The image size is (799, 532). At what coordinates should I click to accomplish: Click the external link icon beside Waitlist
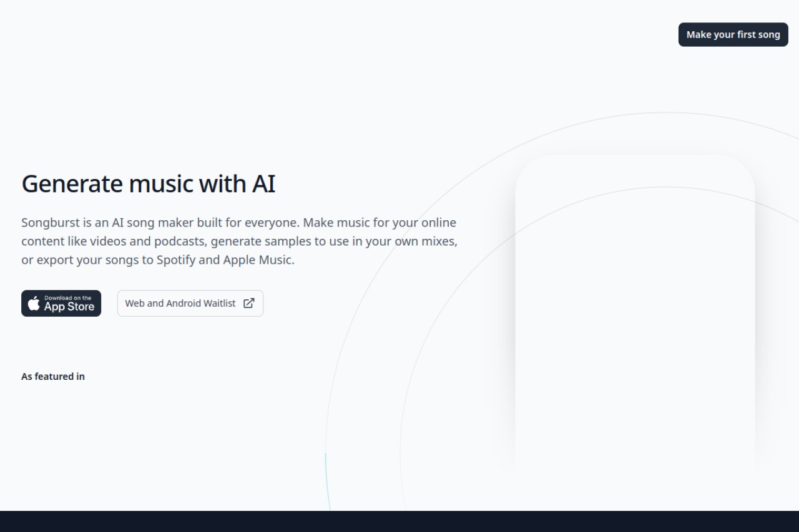(248, 303)
